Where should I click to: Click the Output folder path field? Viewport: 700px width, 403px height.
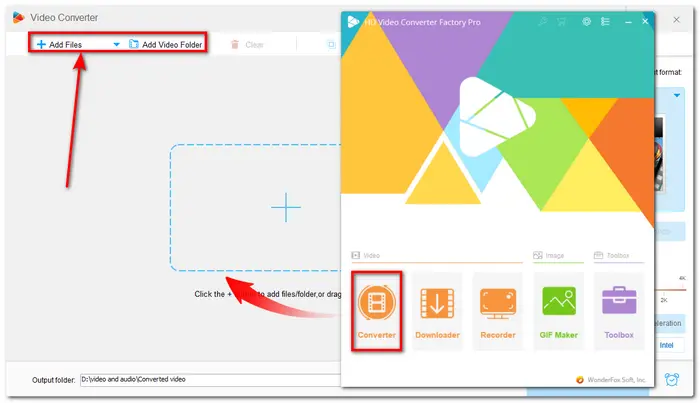(210, 380)
